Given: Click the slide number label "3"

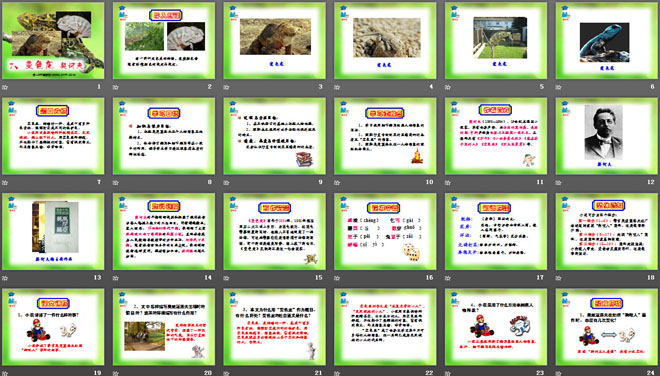Looking at the screenshot, I should [320, 87].
